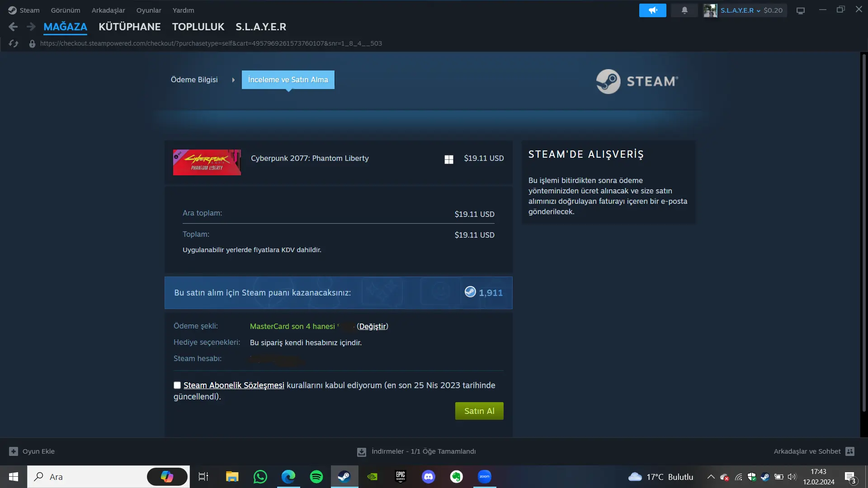Click the İndirmeler status text

coord(424,451)
